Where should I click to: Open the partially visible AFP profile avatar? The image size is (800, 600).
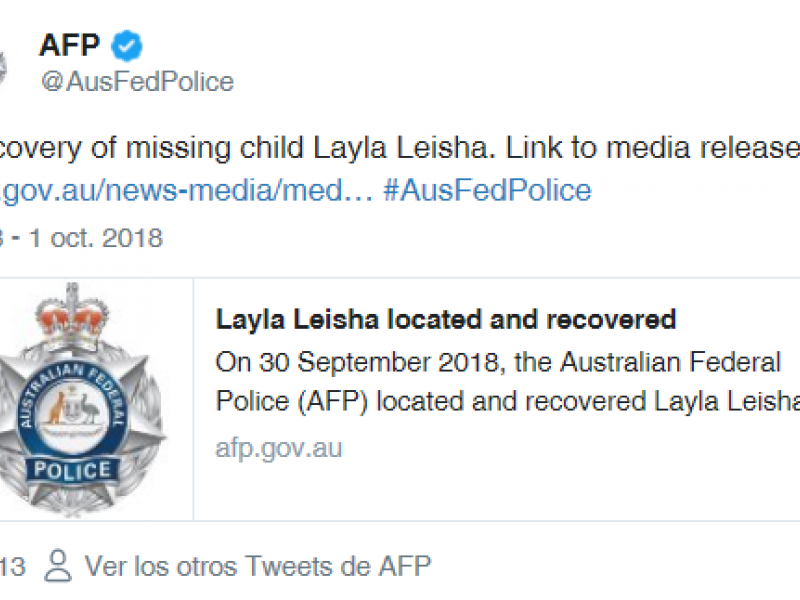pos(3,68)
